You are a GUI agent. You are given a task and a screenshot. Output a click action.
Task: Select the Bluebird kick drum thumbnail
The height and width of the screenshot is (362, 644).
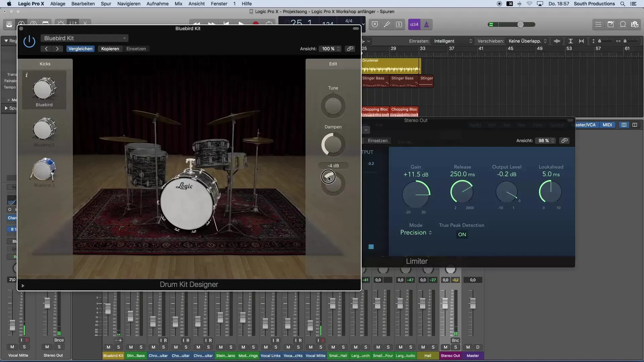click(x=44, y=90)
